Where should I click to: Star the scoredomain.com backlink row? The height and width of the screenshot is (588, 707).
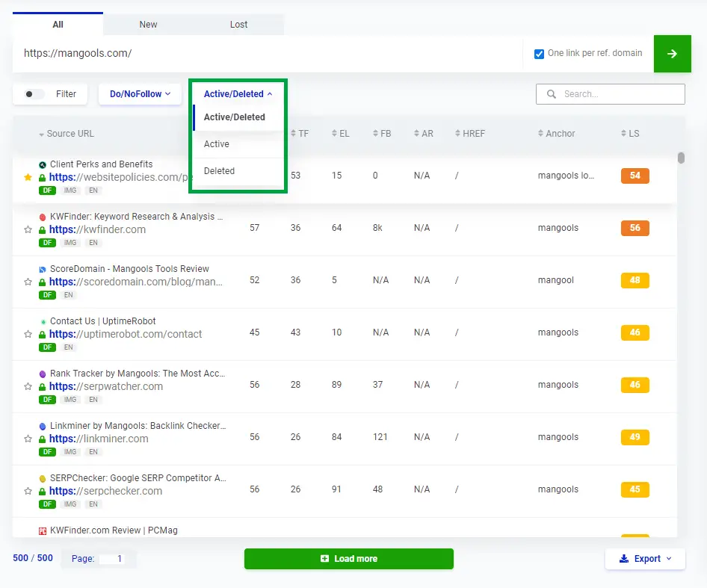(x=28, y=282)
